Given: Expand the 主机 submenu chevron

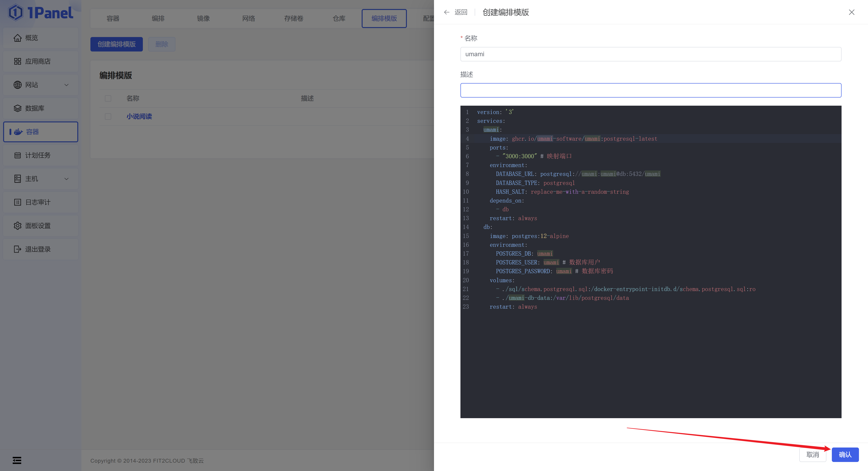Looking at the screenshot, I should (x=66, y=179).
